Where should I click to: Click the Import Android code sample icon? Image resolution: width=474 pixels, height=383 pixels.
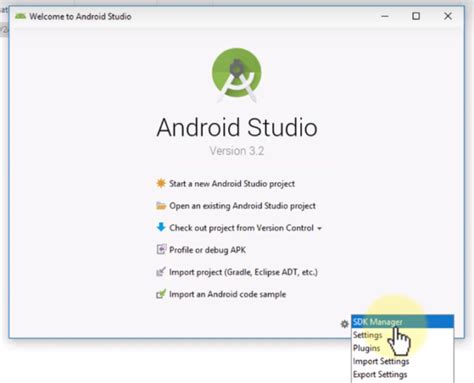pyautogui.click(x=161, y=294)
